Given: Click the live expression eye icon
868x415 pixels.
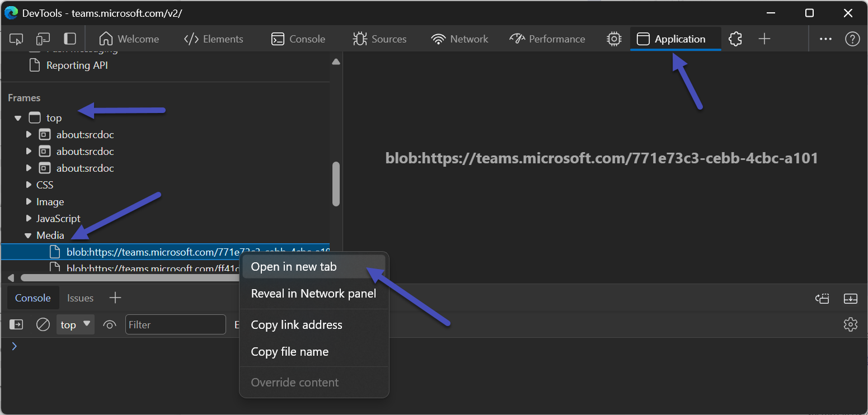Looking at the screenshot, I should [110, 324].
